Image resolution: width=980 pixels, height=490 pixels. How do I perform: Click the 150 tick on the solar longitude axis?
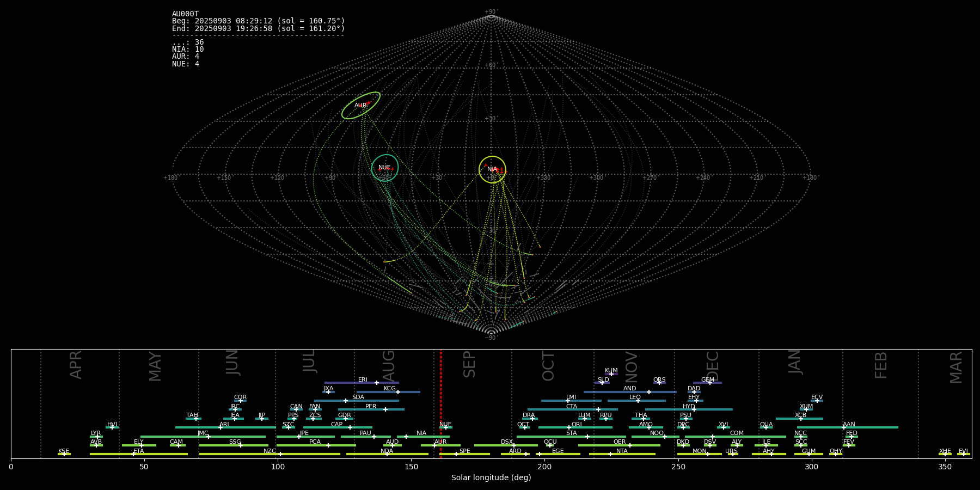coord(411,467)
